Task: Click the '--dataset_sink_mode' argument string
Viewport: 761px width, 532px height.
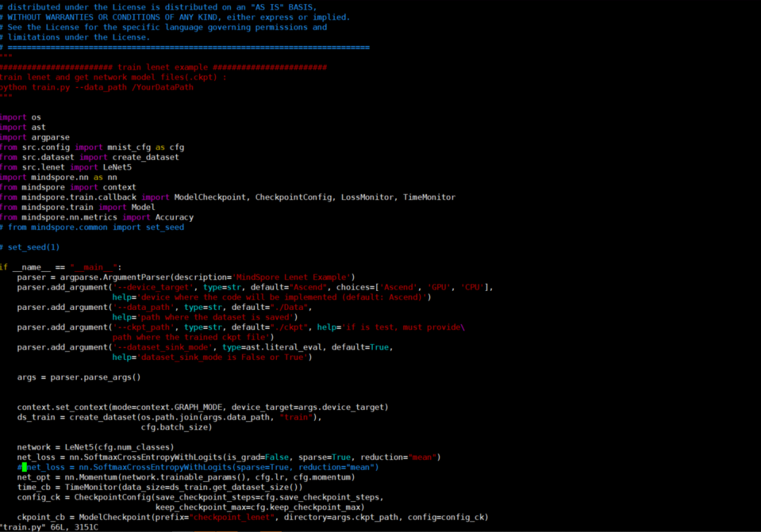Action: (x=163, y=347)
